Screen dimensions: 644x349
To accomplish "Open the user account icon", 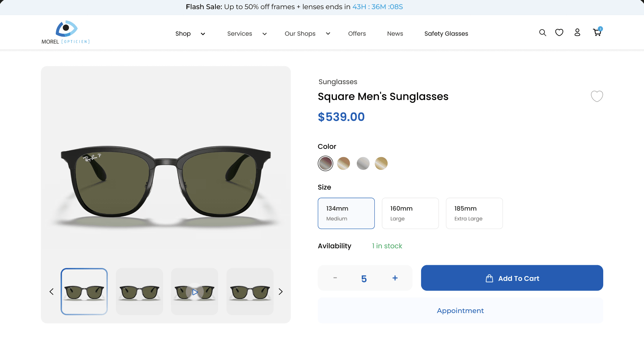I will pyautogui.click(x=577, y=33).
